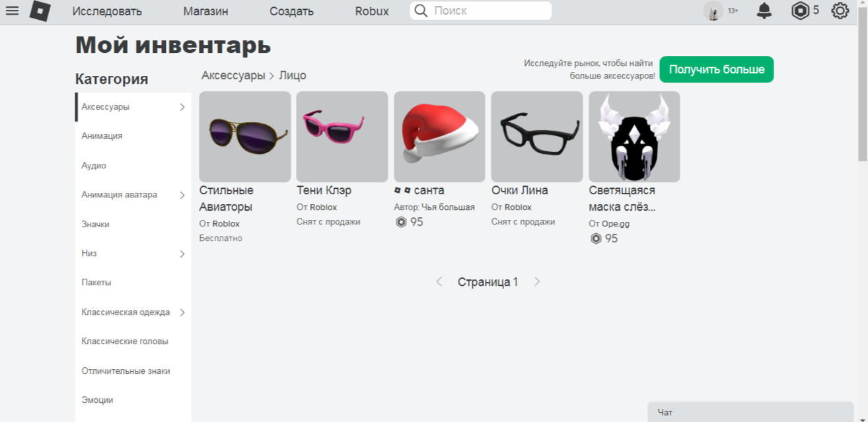Click the 13+ age label
This screenshot has height=422, width=868.
733,11
